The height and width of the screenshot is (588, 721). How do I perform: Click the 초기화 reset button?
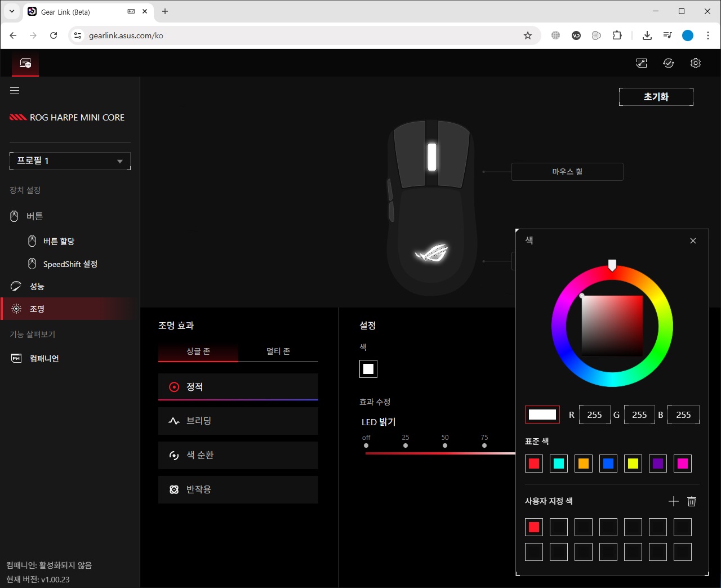(656, 97)
